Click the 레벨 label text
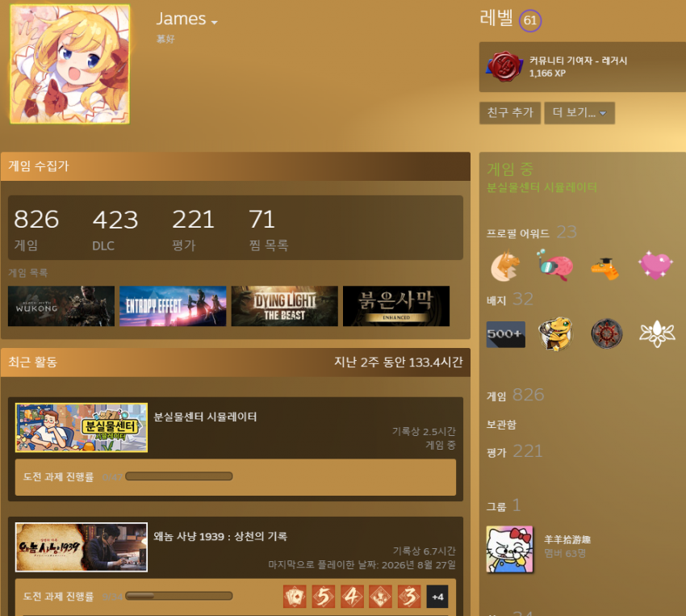The image size is (686, 616). coord(496,18)
